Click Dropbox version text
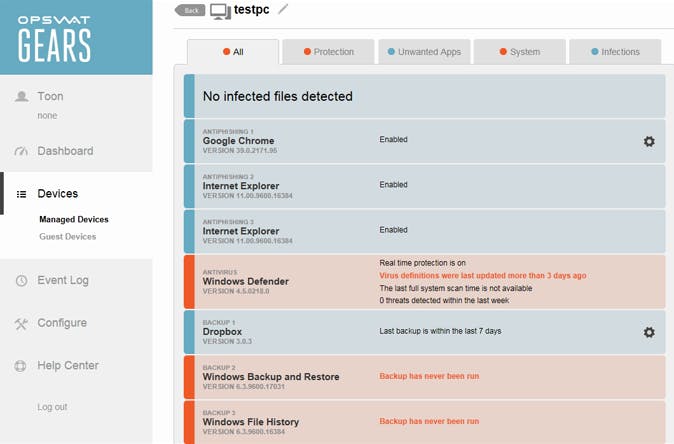This screenshot has height=444, width=674. click(x=227, y=341)
